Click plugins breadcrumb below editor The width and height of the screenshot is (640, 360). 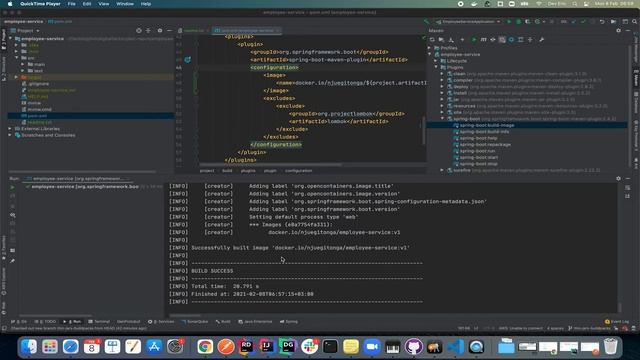(248, 171)
